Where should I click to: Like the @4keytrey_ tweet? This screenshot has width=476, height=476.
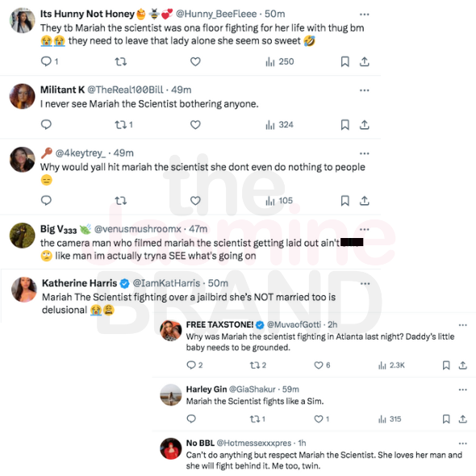[195, 201]
